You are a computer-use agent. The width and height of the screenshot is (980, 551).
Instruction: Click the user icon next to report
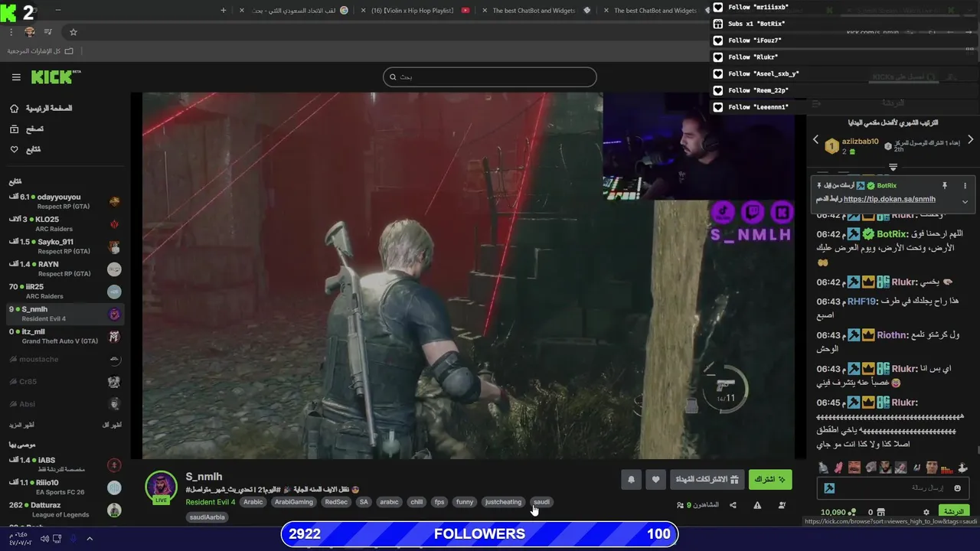coord(782,505)
